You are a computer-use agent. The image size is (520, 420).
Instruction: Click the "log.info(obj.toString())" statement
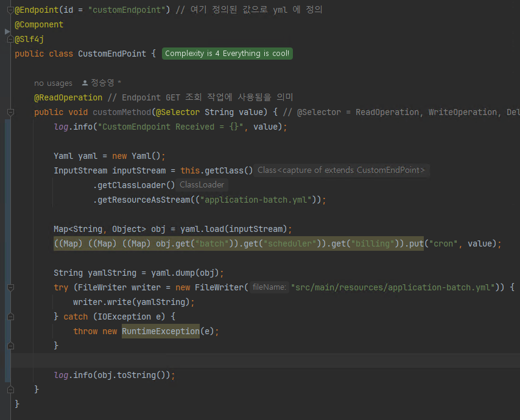pos(114,374)
